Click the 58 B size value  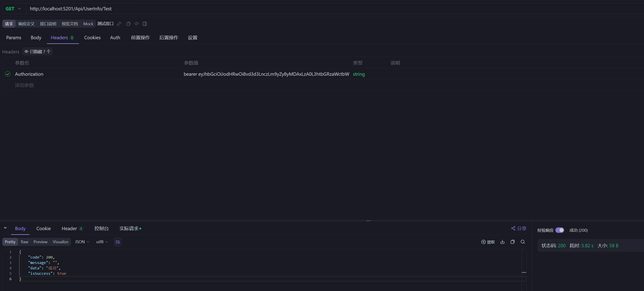coord(614,245)
